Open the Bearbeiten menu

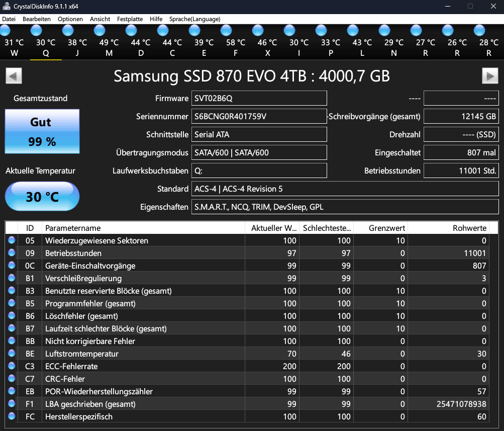pos(37,19)
